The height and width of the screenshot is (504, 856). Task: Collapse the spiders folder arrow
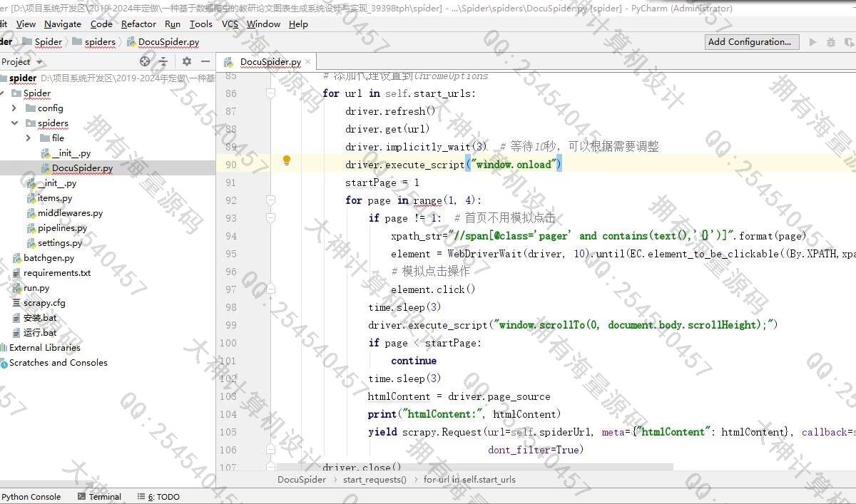[14, 123]
